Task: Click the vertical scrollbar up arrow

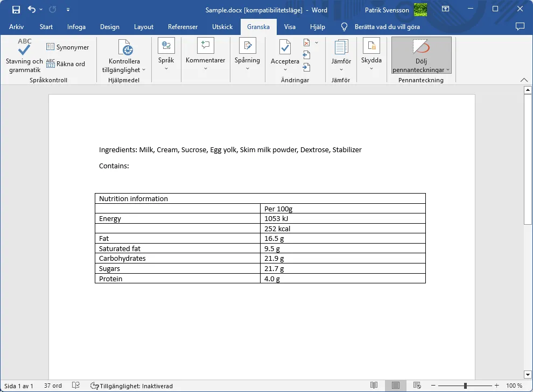Action: pyautogui.click(x=528, y=90)
